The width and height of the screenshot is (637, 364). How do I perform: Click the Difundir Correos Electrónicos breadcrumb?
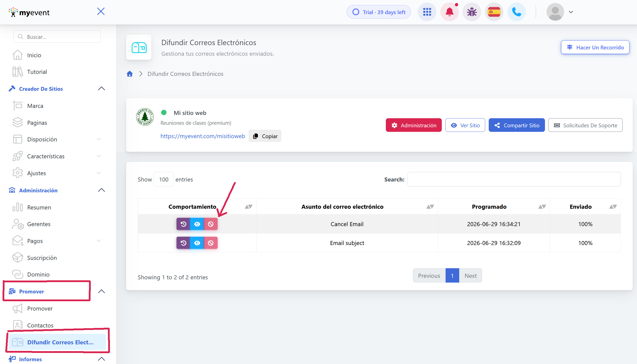[185, 74]
